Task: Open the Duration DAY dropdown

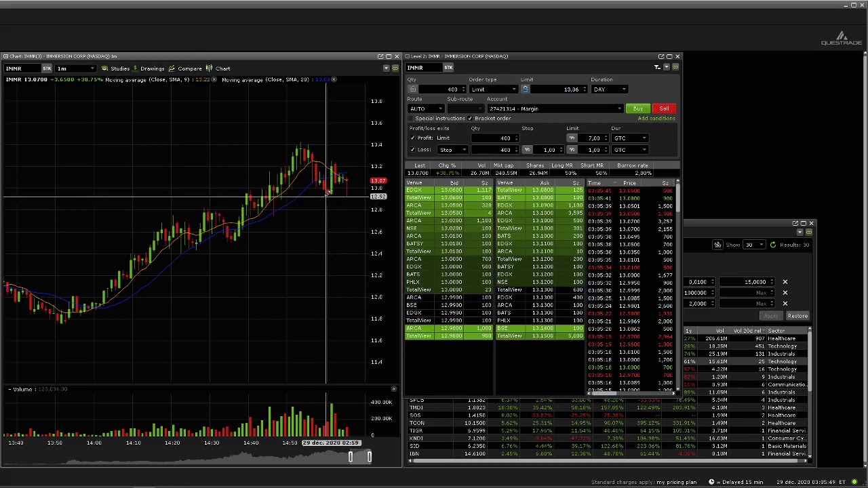Action: point(609,89)
